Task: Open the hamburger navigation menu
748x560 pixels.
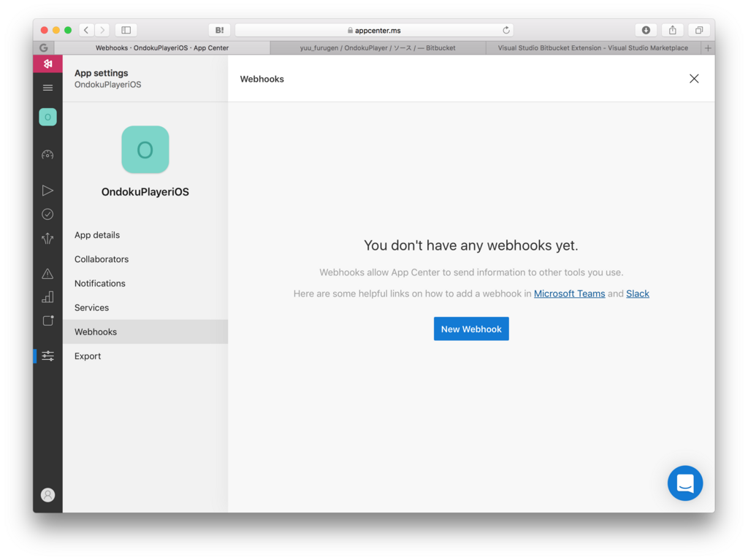Action: pyautogui.click(x=47, y=88)
